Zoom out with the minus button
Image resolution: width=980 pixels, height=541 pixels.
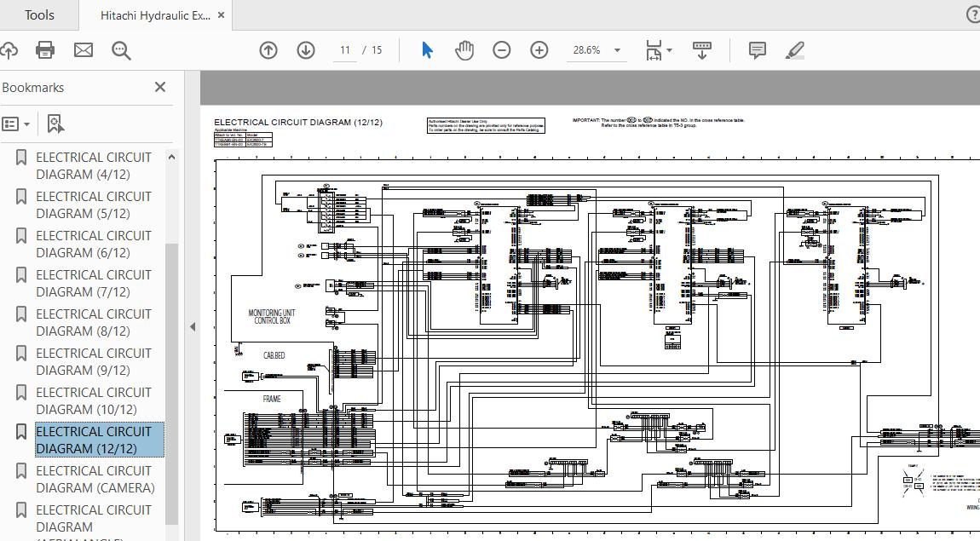[501, 50]
